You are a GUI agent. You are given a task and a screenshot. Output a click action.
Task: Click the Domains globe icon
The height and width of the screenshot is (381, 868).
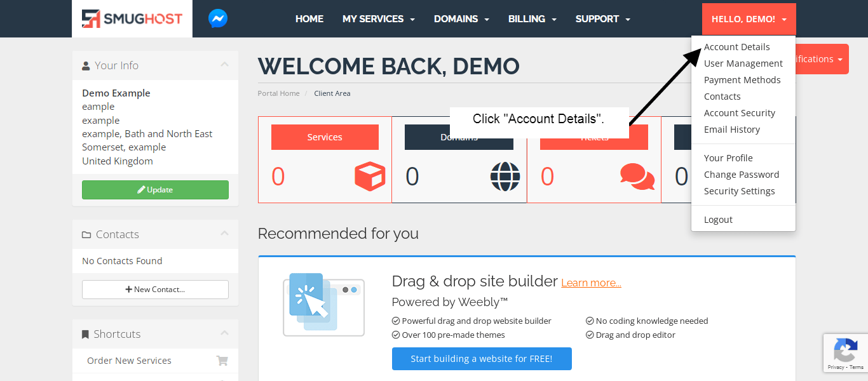tap(505, 177)
